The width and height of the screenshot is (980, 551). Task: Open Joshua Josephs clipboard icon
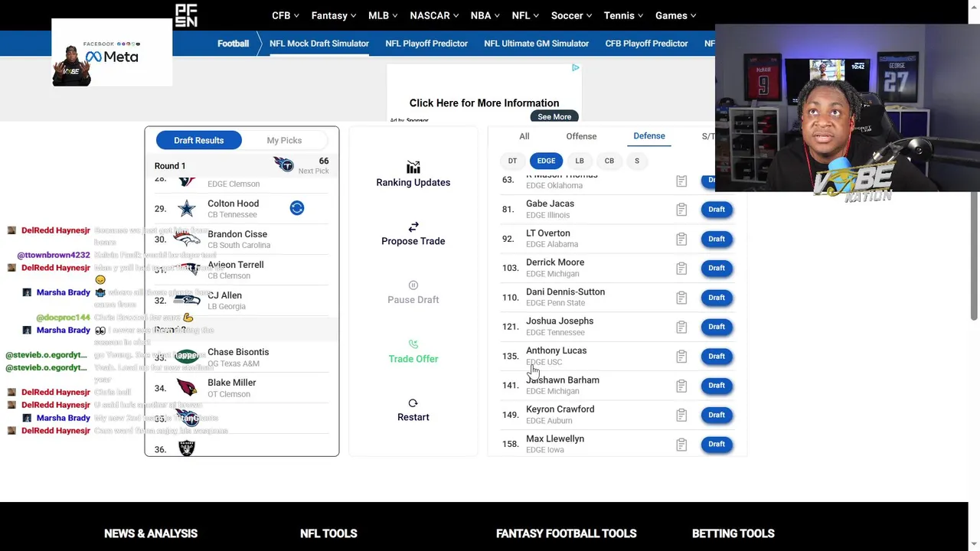click(x=681, y=327)
